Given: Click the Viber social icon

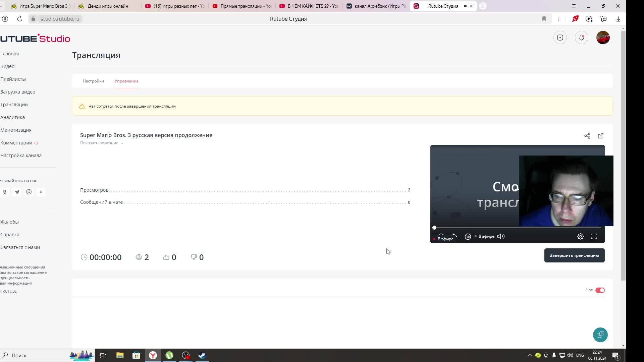Looking at the screenshot, I should point(29,192).
